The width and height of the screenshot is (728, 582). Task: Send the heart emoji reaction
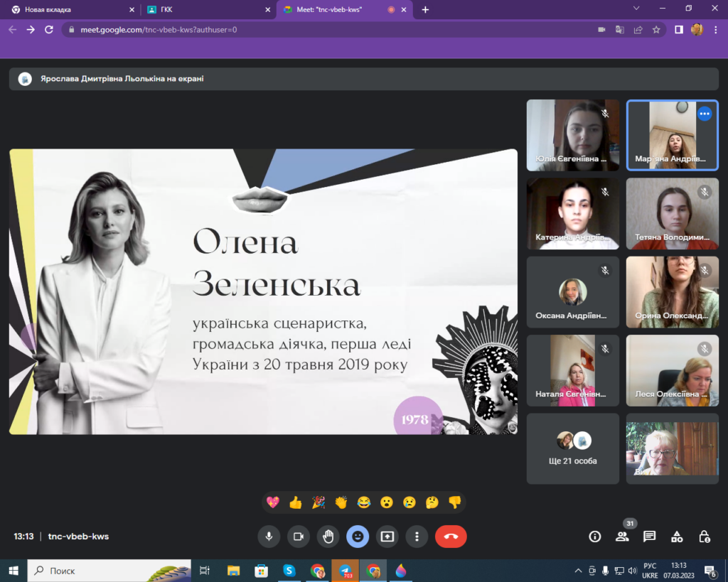click(272, 502)
